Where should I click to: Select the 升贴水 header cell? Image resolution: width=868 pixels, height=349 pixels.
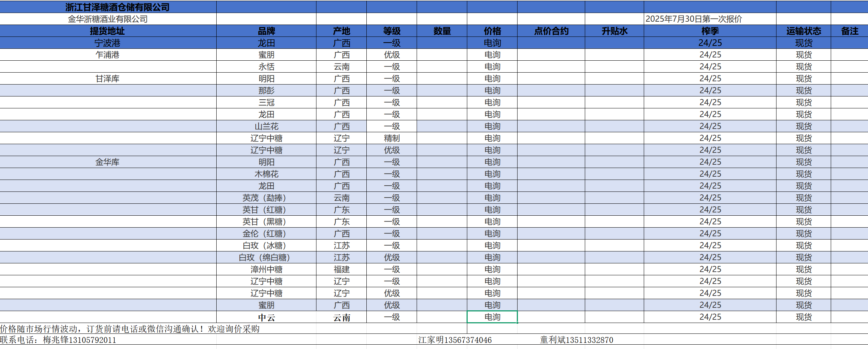coord(614,31)
